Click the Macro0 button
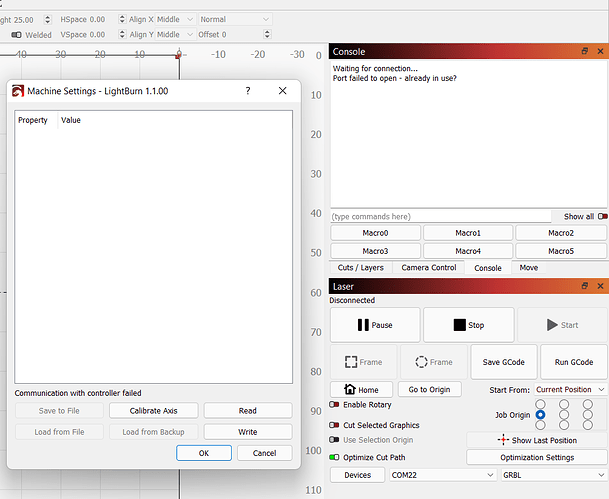The height and width of the screenshot is (499, 609). point(375,233)
